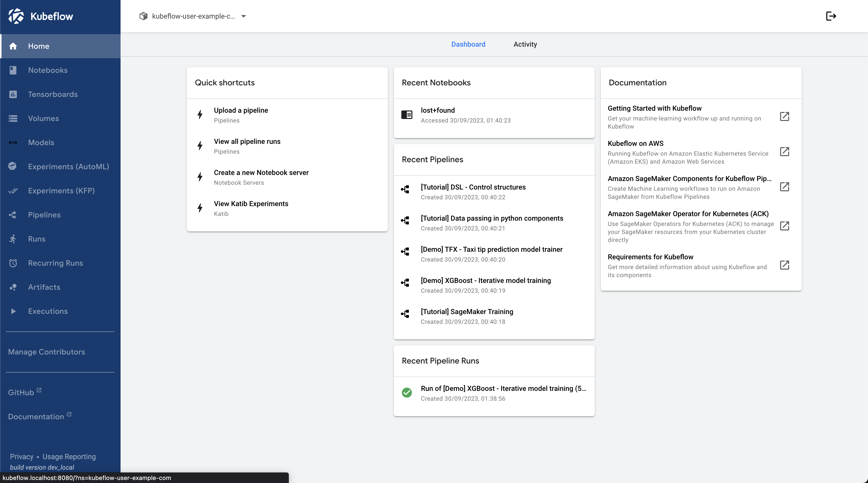868x483 pixels.
Task: Open the GitHub link in sidebar
Action: (21, 392)
